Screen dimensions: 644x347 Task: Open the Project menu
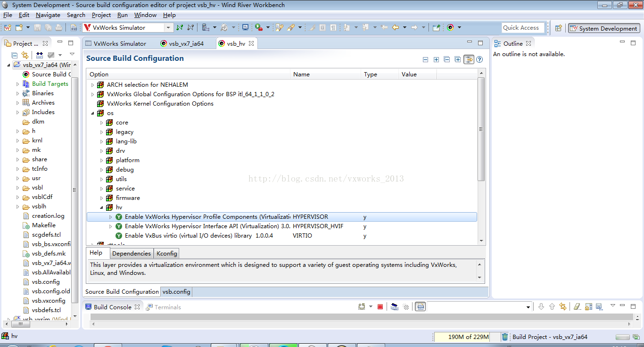pyautogui.click(x=101, y=15)
